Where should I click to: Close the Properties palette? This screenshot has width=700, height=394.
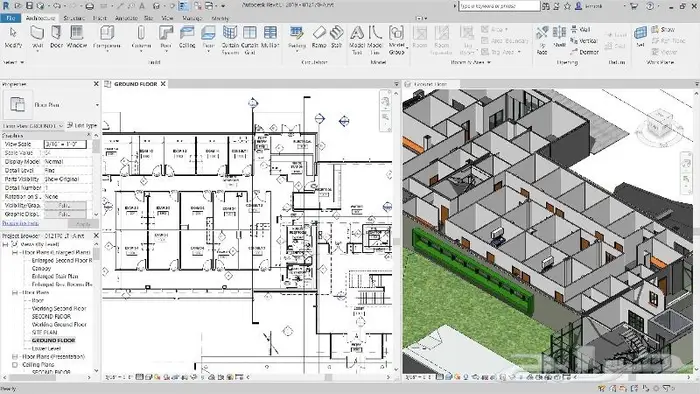tap(96, 84)
